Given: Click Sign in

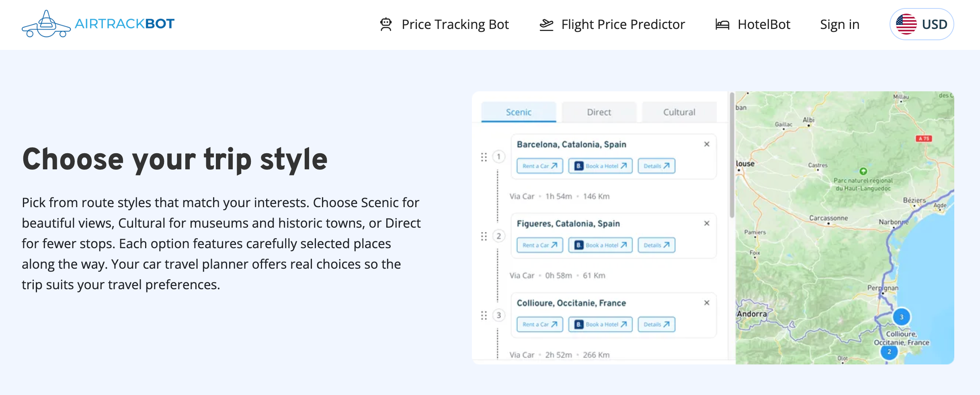Looking at the screenshot, I should click(x=839, y=25).
